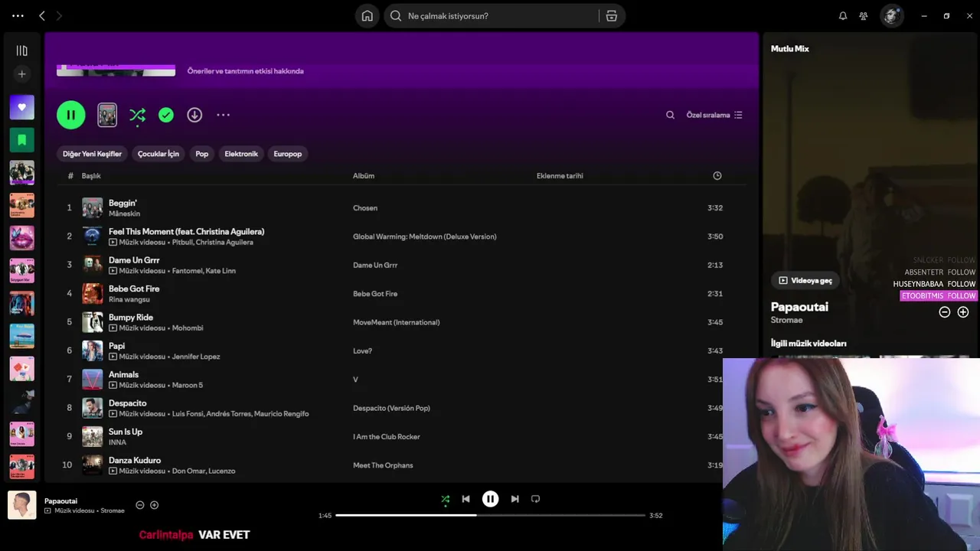Toggle repeat in bottom player

coord(535,499)
